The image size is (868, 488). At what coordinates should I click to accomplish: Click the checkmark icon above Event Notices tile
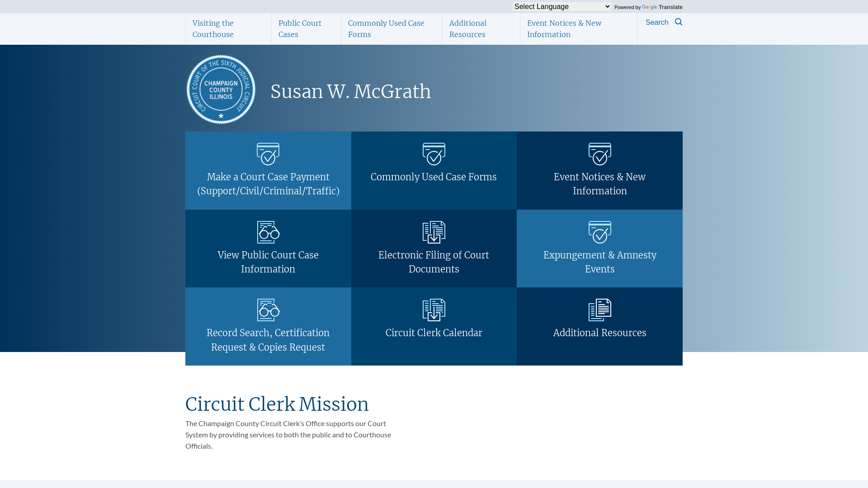click(x=600, y=154)
